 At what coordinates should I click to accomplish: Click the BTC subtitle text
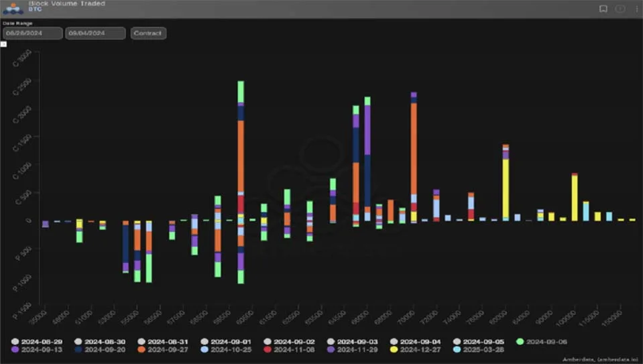[36, 9]
